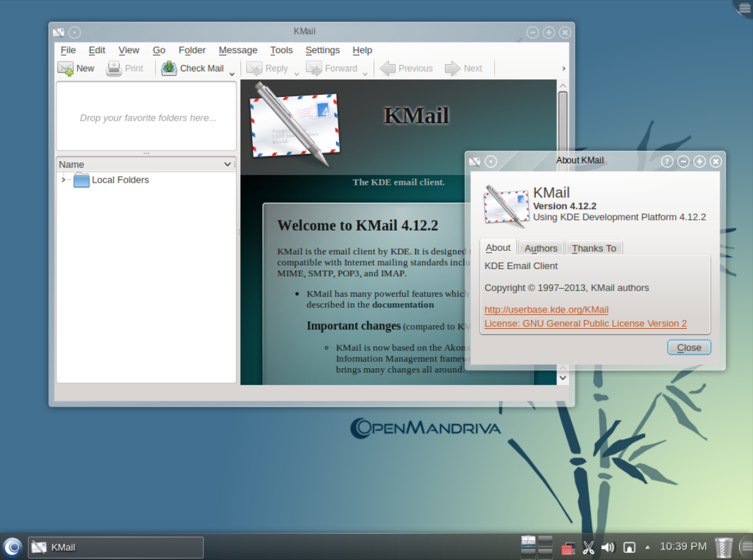
Task: Click the New message envelope icon
Action: point(66,69)
